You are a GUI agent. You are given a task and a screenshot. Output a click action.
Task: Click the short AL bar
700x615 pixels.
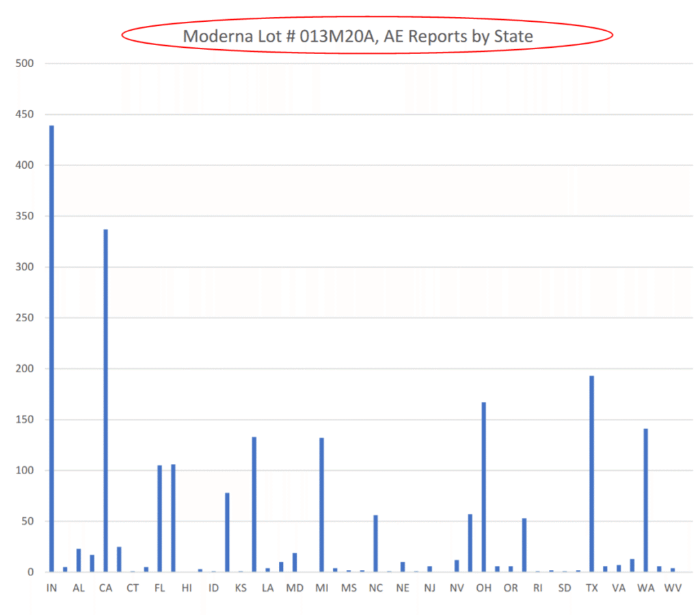point(79,560)
